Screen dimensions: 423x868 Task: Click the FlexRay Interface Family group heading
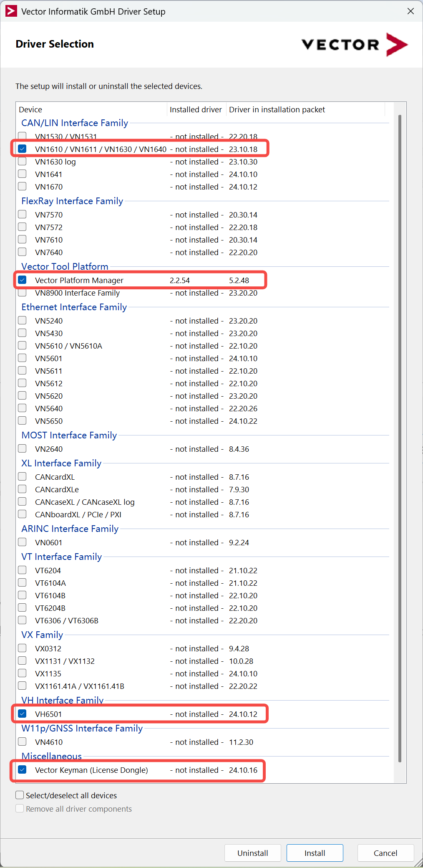(x=72, y=201)
